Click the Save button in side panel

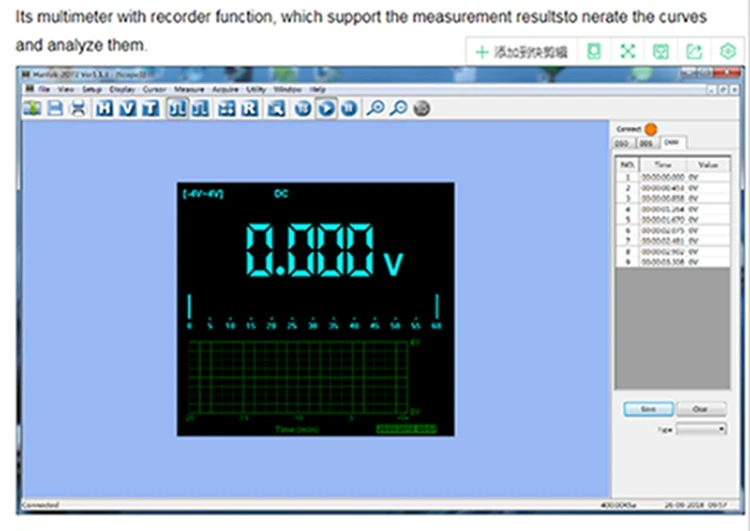(647, 409)
